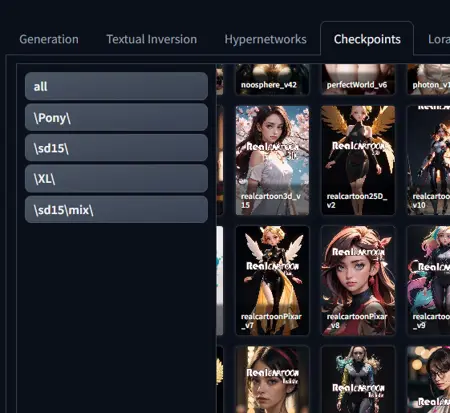
Task: Load the realcartoonPixar_v8 checkpoint
Action: click(358, 280)
